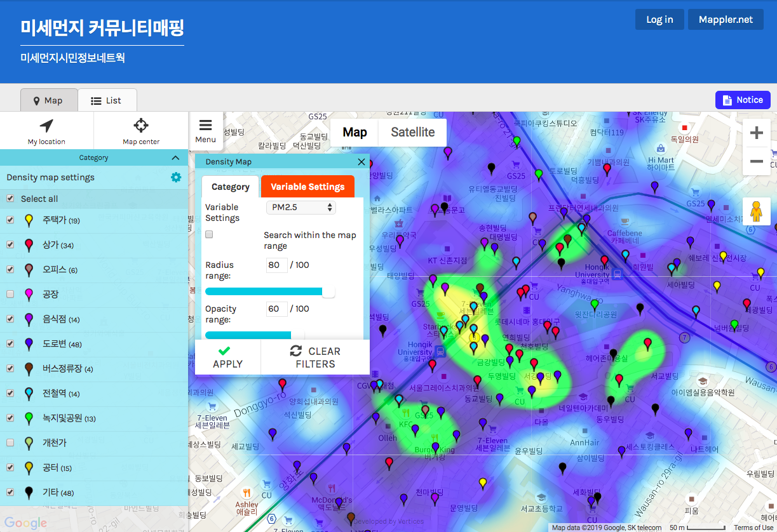The image size is (777, 532).
Task: Select the Category tab in Density Map
Action: click(x=231, y=187)
